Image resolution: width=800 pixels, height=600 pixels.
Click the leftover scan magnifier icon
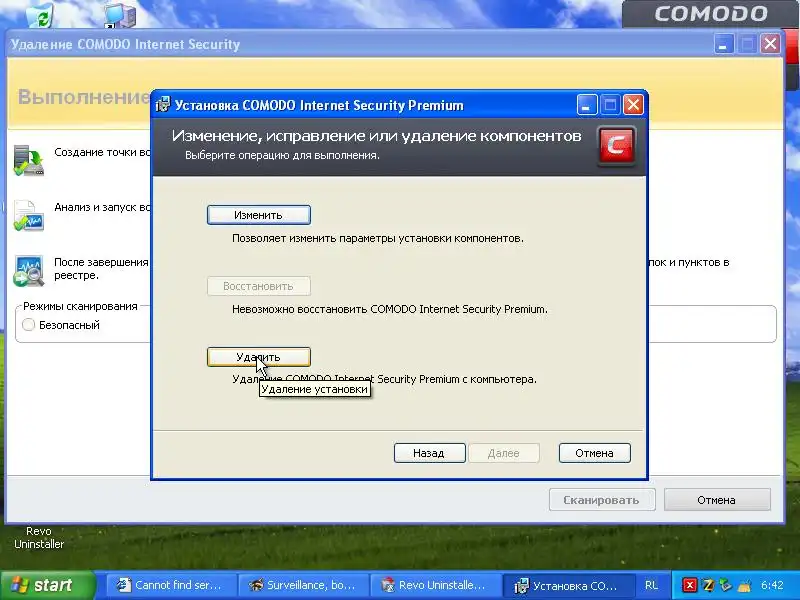29,270
